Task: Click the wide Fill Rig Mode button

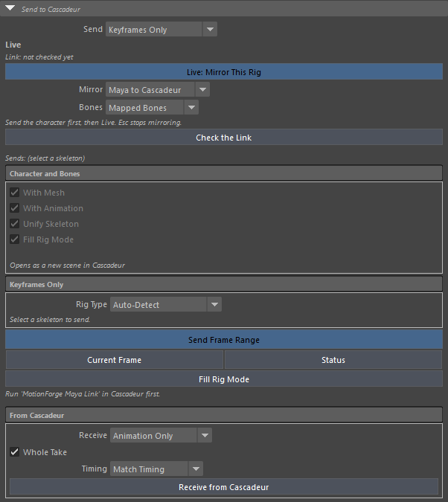Action: (224, 379)
